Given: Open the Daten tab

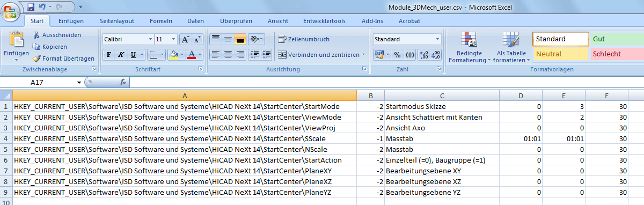Looking at the screenshot, I should click(x=195, y=21).
